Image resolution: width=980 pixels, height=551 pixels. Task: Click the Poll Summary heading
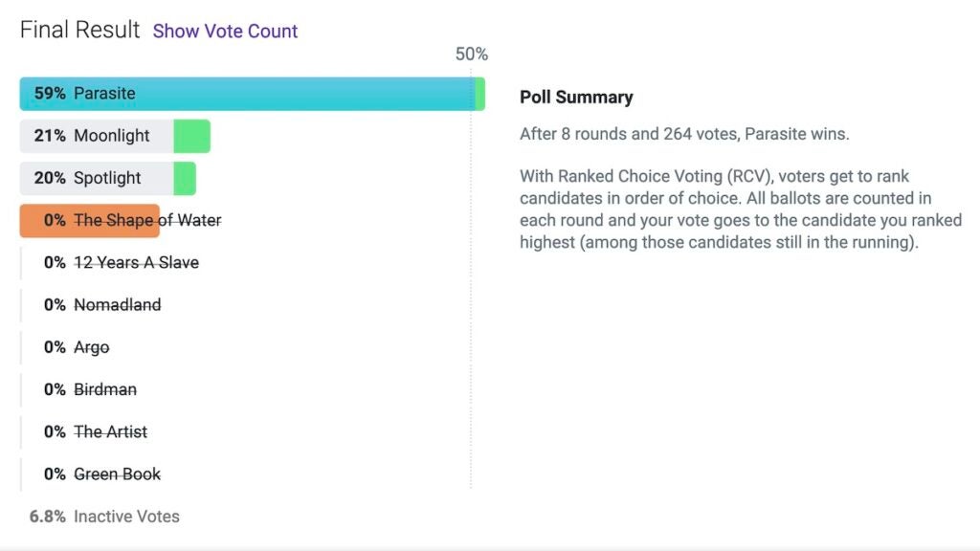point(576,98)
